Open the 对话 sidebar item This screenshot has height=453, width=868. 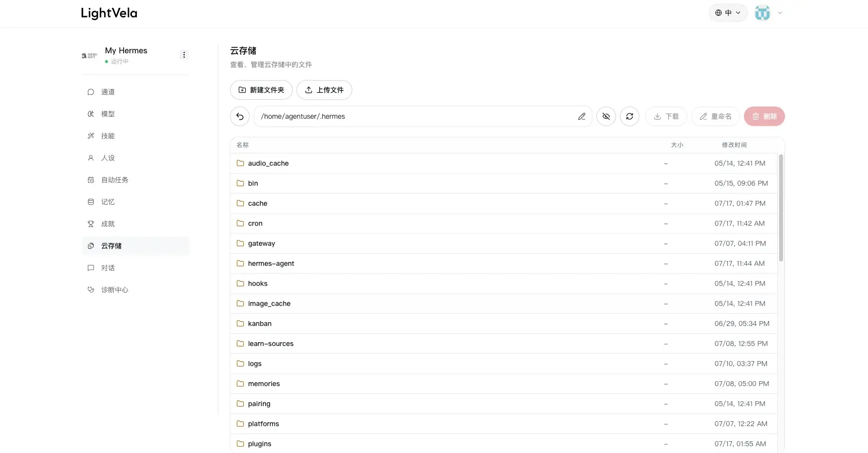click(136, 268)
